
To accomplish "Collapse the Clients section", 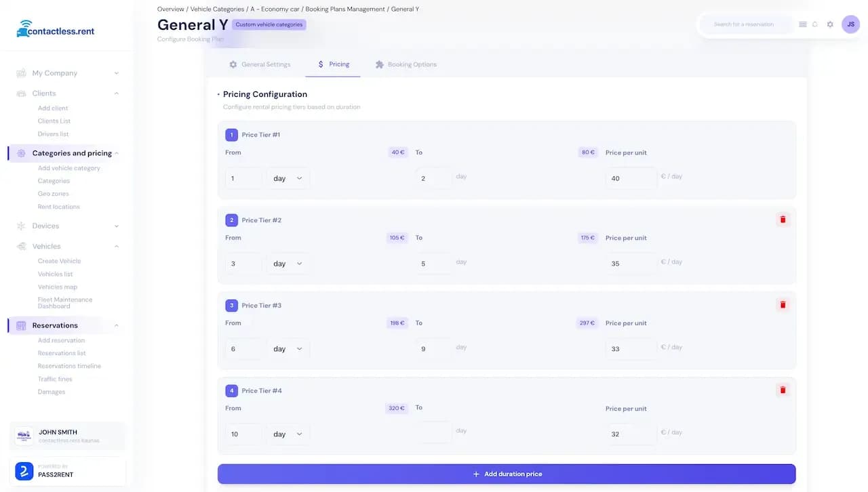I will 115,93.
